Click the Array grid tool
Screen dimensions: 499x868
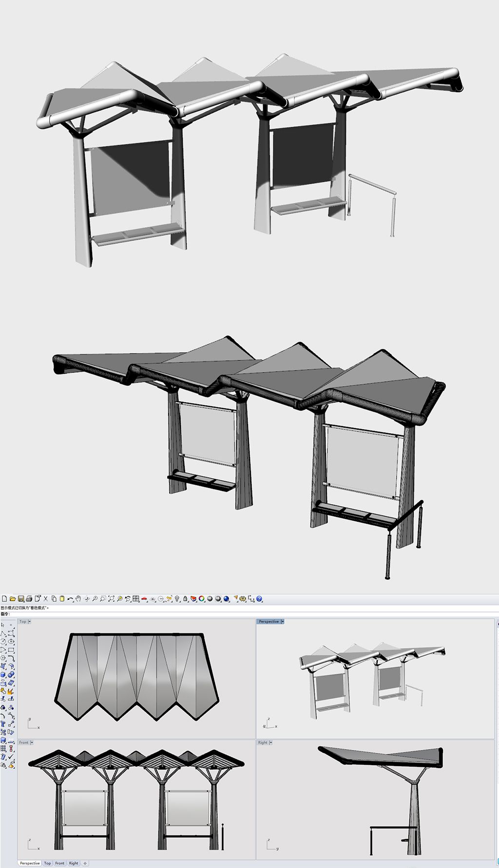(x=3, y=748)
